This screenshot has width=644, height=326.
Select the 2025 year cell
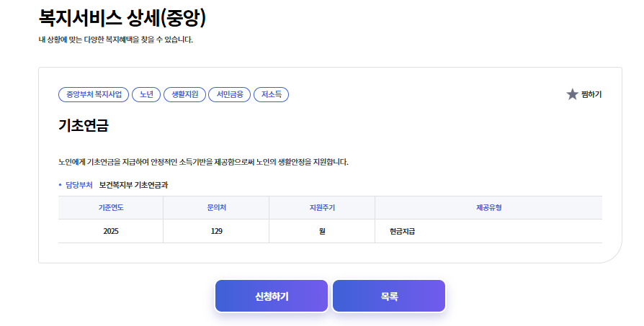pos(111,231)
